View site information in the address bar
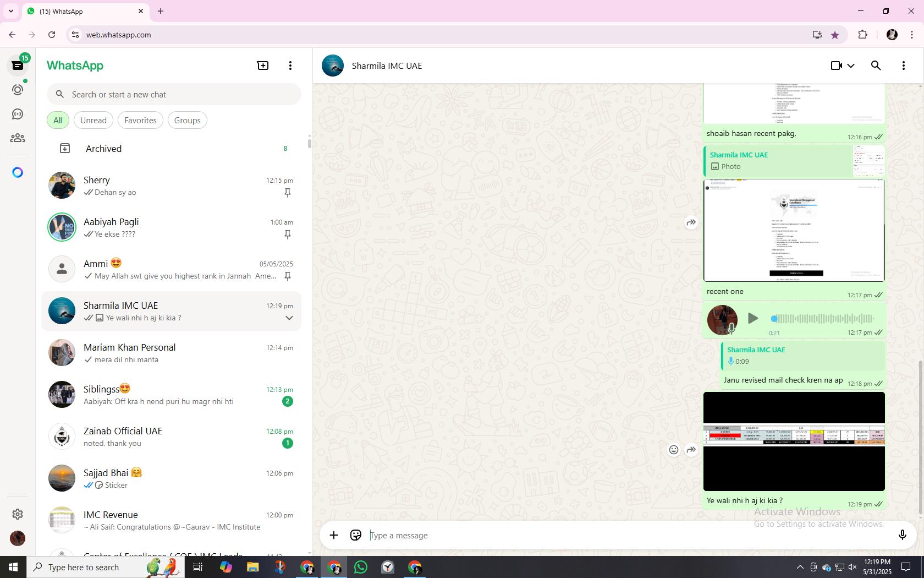This screenshot has height=578, width=924. (x=75, y=35)
